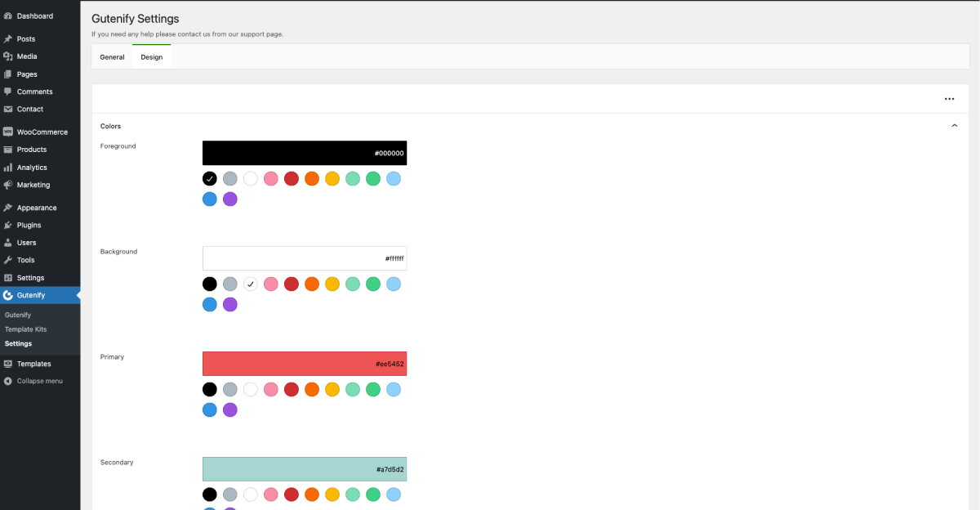Choose green swatch under Primary
This screenshot has width=980, height=510.
pos(373,389)
